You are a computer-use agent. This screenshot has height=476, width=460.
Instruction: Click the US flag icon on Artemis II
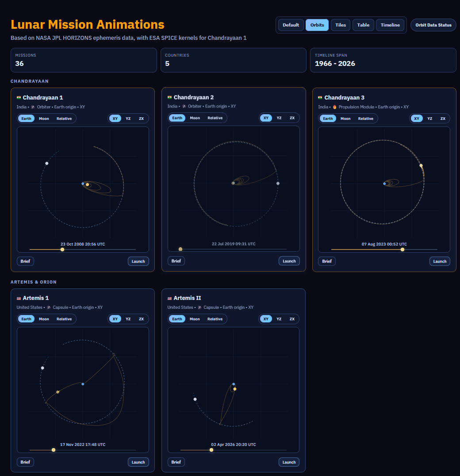(x=169, y=298)
